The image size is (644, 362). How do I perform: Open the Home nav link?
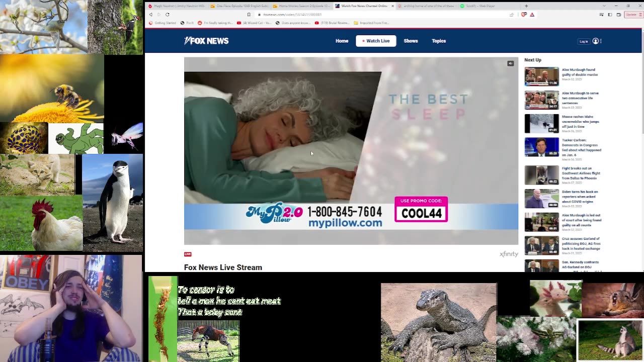342,41
